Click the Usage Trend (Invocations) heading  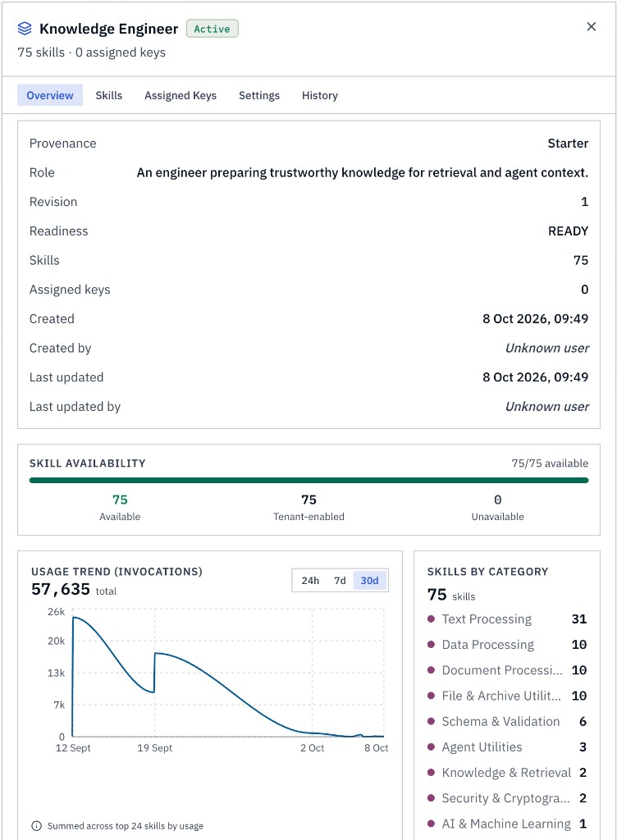click(117, 572)
